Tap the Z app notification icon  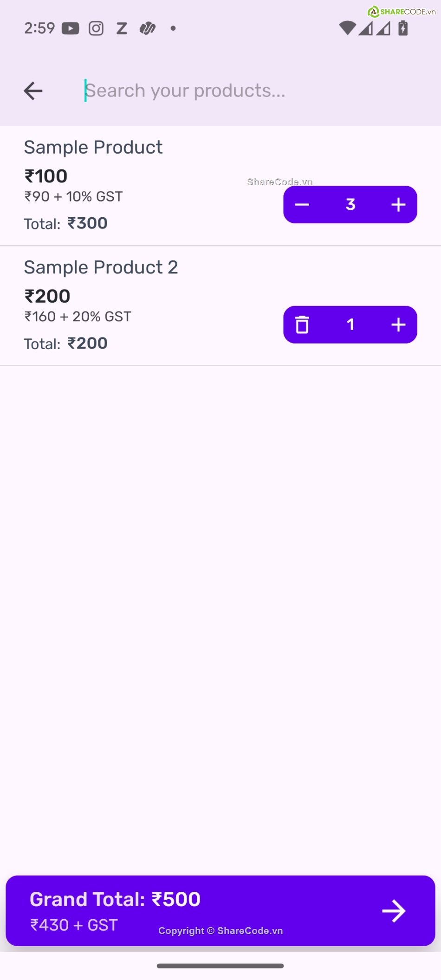[122, 28]
